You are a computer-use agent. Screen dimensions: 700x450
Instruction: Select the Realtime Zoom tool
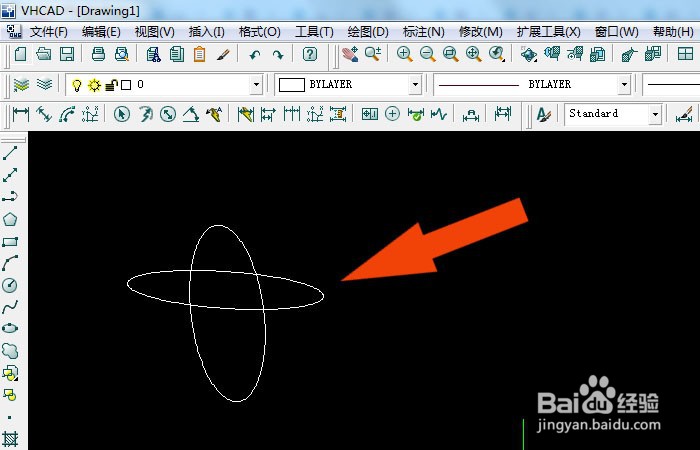(x=373, y=54)
